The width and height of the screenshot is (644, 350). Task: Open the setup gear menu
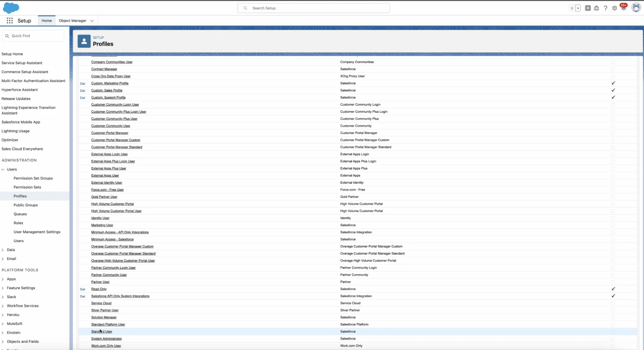(x=615, y=8)
